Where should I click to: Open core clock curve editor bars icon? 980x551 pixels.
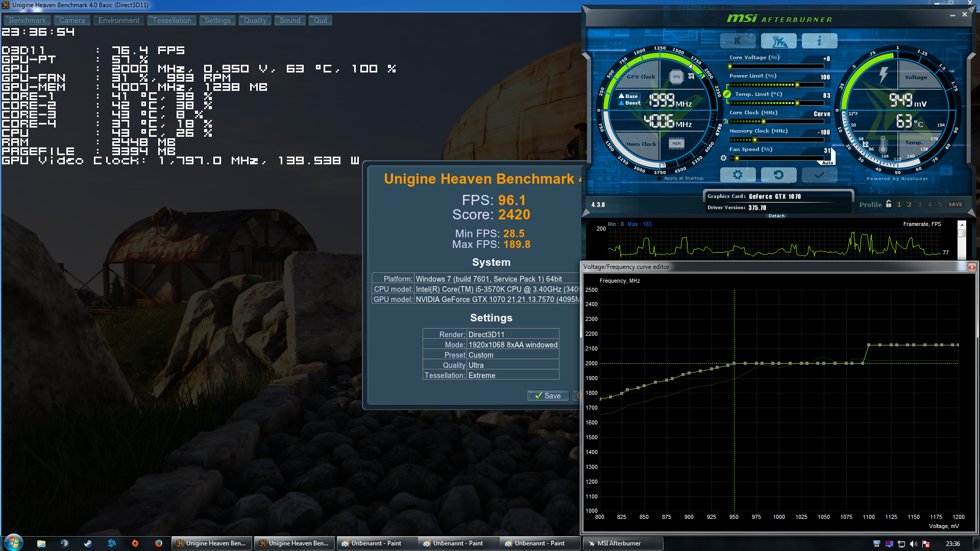(x=725, y=121)
